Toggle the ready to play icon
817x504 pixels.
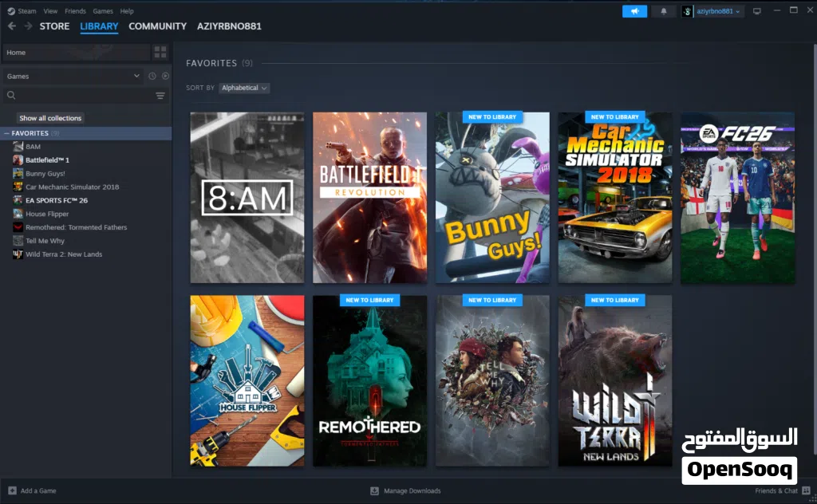[x=165, y=76]
